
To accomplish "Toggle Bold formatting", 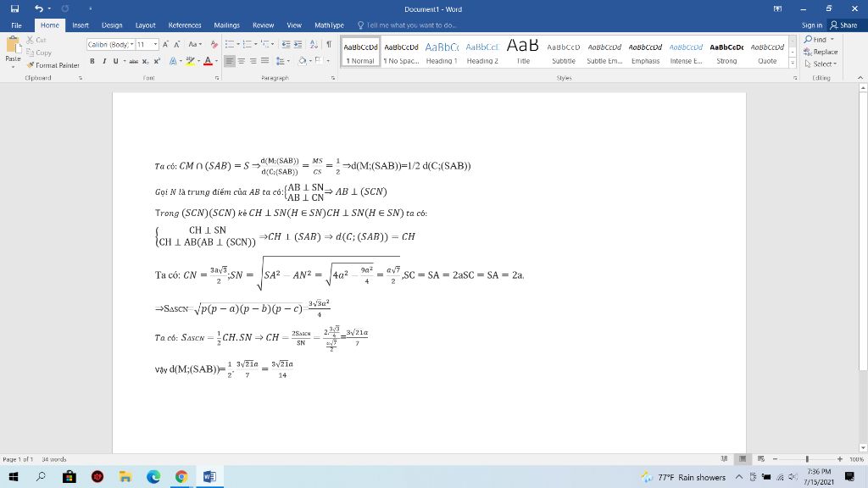I will pos(92,61).
